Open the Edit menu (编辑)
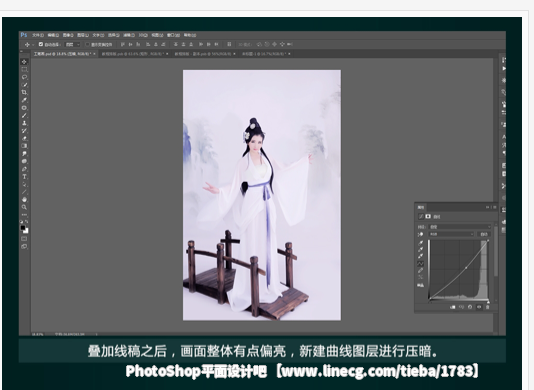Screen dimensions: 534x390 (x=53, y=35)
